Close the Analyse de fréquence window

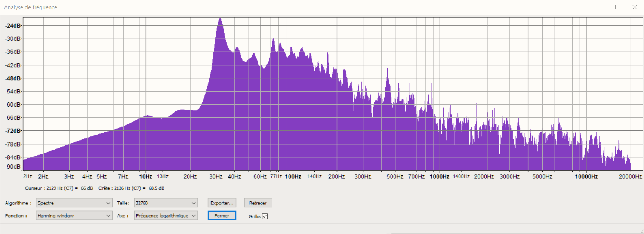pos(634,7)
